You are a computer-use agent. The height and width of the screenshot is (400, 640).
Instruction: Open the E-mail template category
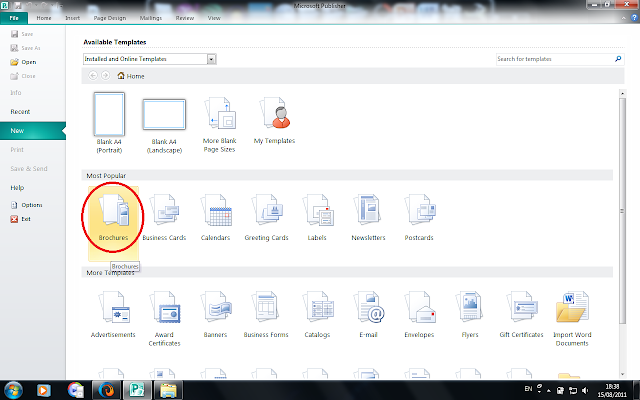coord(368,314)
